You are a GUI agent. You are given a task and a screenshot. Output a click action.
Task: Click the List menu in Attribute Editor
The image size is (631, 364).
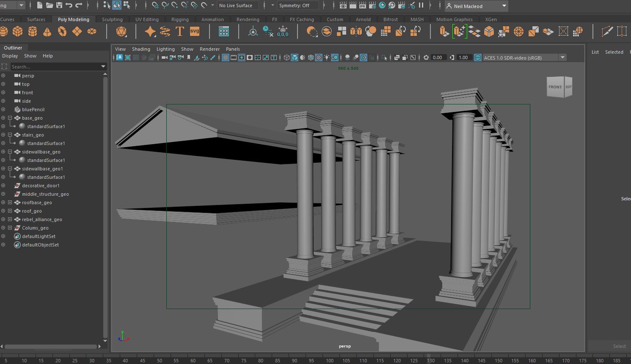pyautogui.click(x=595, y=52)
